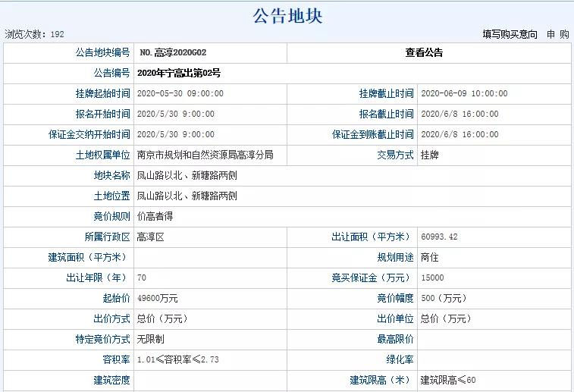Select the bid increment 500（万元）

point(444,298)
